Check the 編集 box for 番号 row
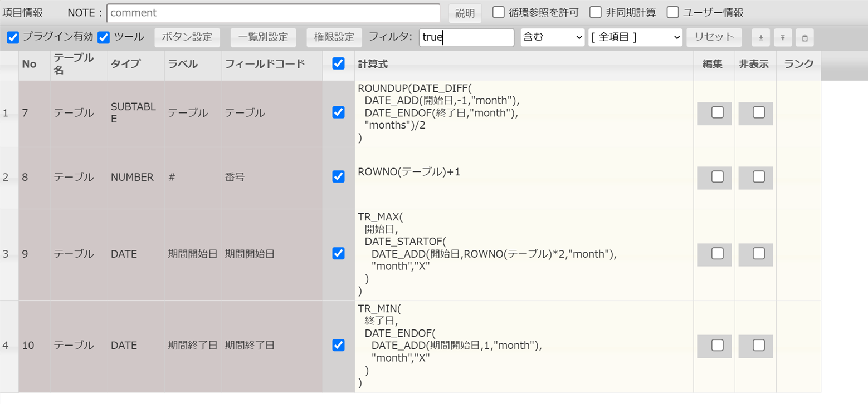Image resolution: width=868 pixels, height=404 pixels. 718,176
